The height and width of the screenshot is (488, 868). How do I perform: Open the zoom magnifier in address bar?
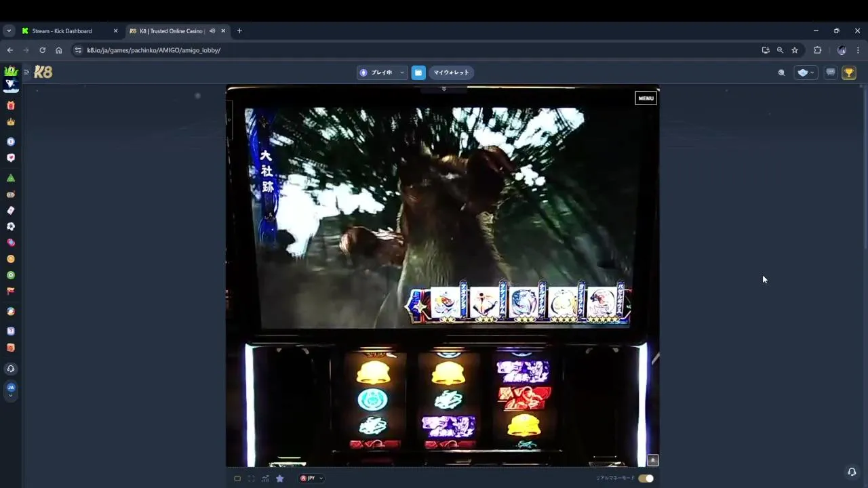point(780,50)
